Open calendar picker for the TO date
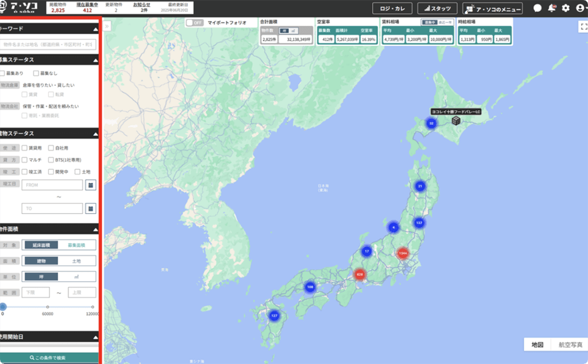 click(91, 208)
